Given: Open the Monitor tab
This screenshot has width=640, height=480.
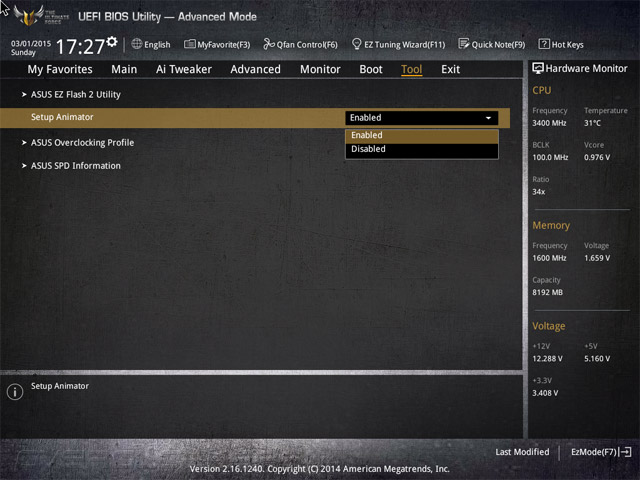Looking at the screenshot, I should tap(320, 69).
